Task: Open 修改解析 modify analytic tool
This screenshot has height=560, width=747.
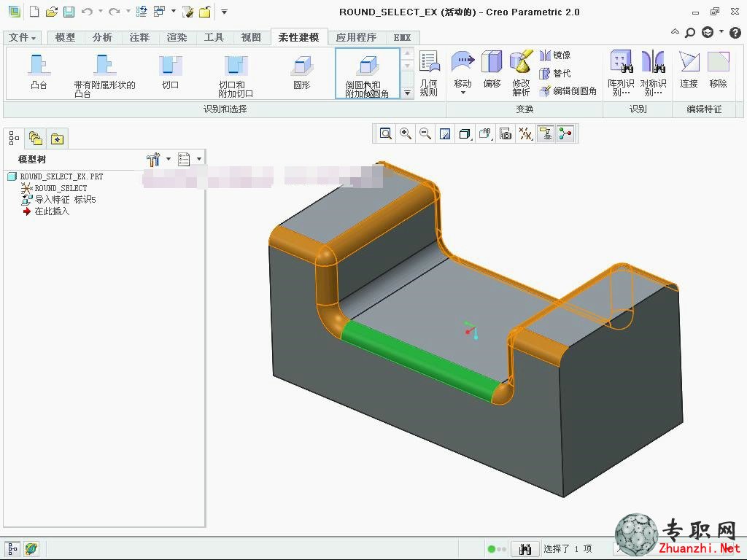Action: tap(521, 74)
